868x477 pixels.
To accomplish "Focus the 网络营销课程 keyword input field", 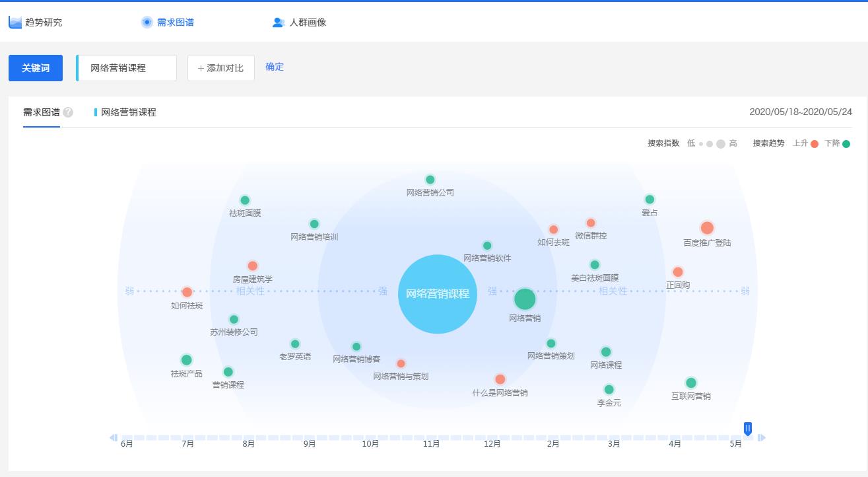I will point(127,68).
